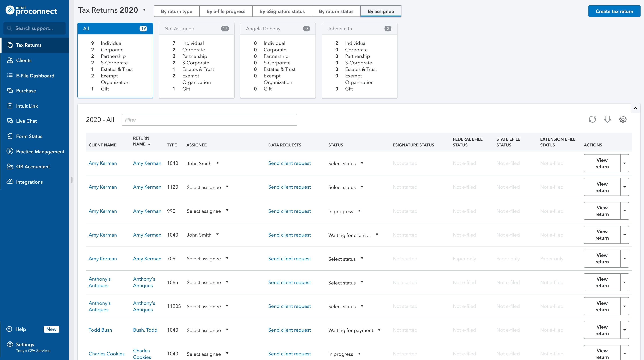
Task: View return for Amy Kerman 990
Action: pos(602,211)
